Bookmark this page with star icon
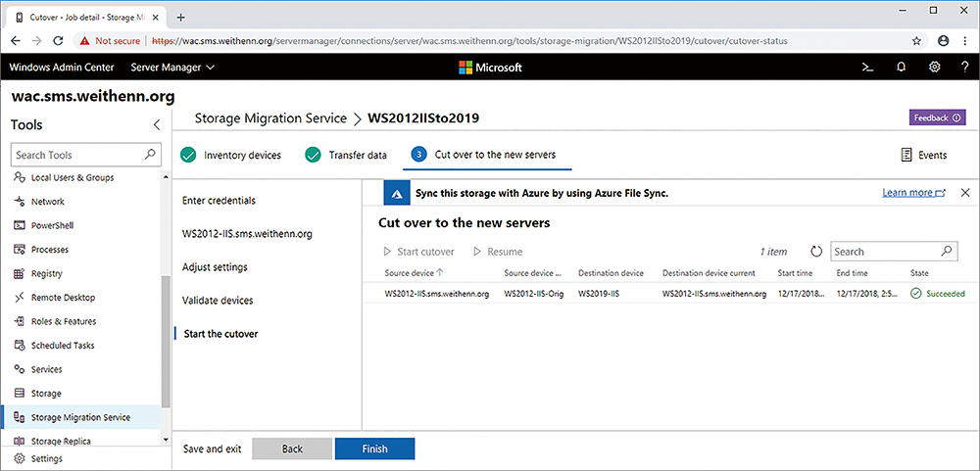 [x=916, y=41]
